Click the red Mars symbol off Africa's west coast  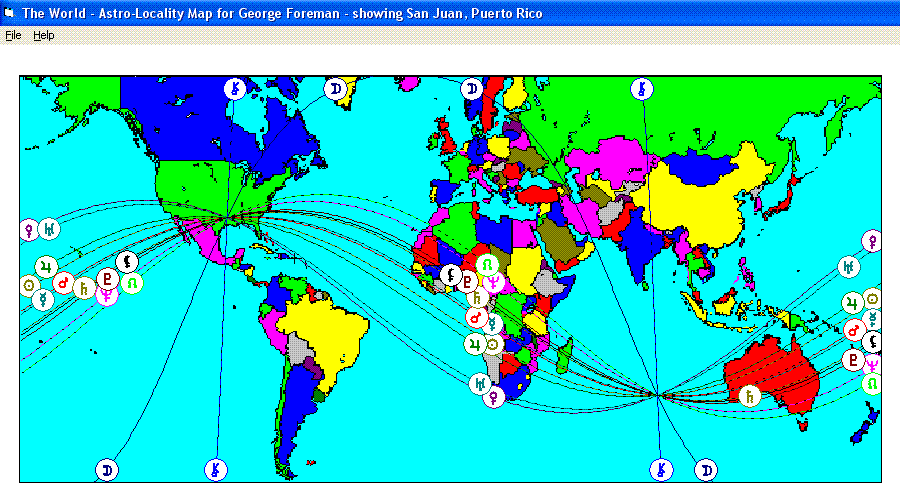tap(476, 317)
